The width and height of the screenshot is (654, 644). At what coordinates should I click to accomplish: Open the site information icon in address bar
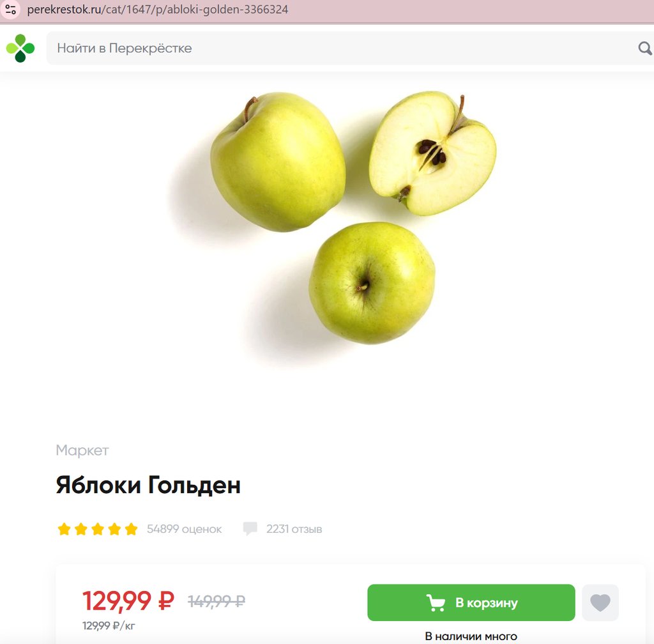(x=10, y=9)
